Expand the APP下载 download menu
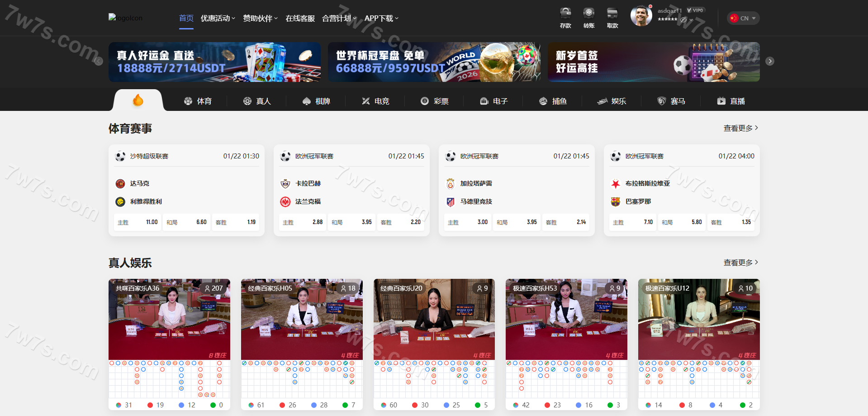This screenshot has height=416, width=868. coord(381,18)
